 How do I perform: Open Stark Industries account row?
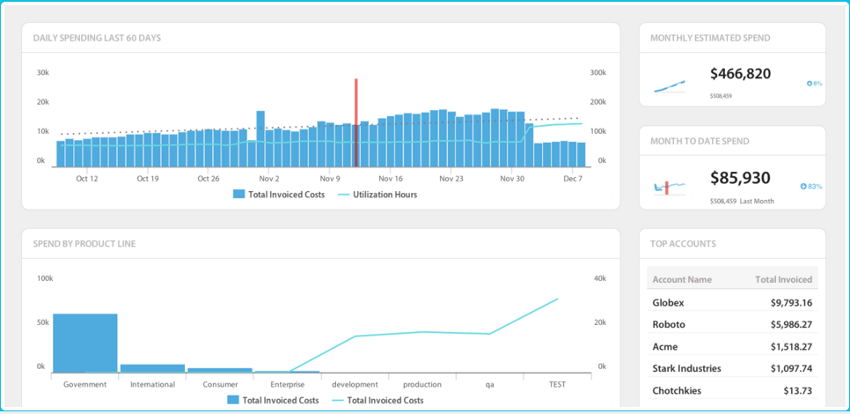click(732, 369)
